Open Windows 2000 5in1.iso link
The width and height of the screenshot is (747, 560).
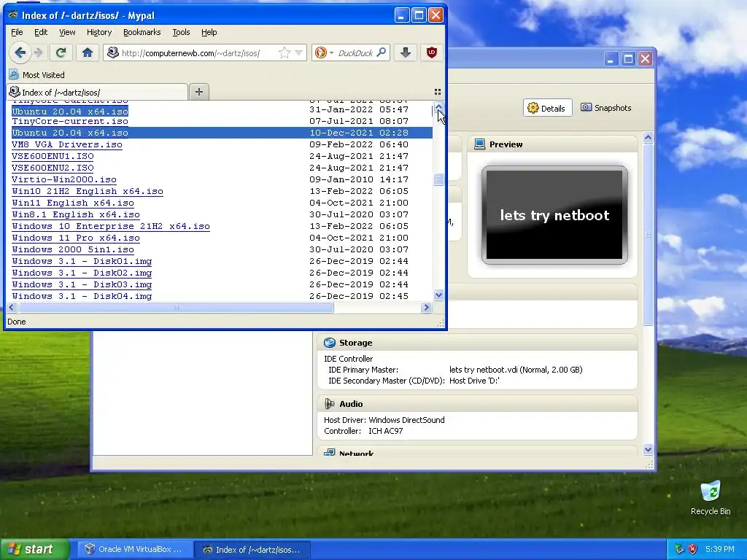pyautogui.click(x=73, y=249)
